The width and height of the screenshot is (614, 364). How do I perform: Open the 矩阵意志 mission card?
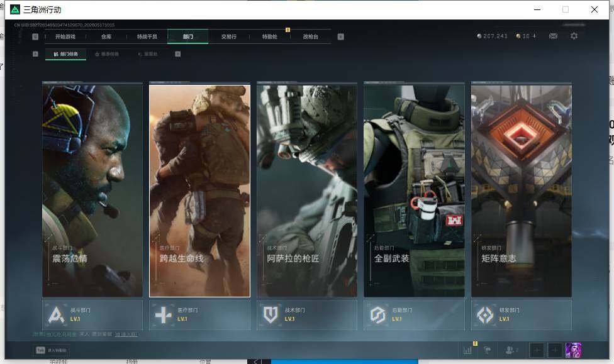[522, 191]
